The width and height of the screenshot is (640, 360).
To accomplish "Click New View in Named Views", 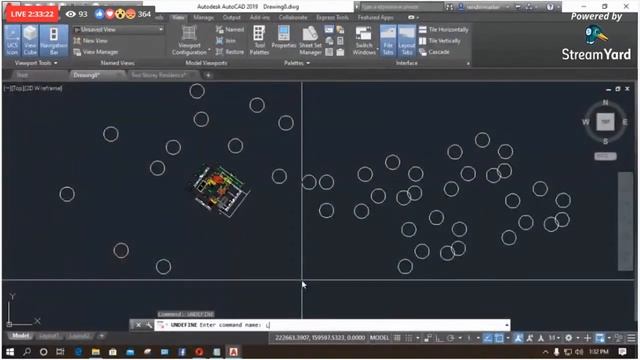I will coord(91,40).
